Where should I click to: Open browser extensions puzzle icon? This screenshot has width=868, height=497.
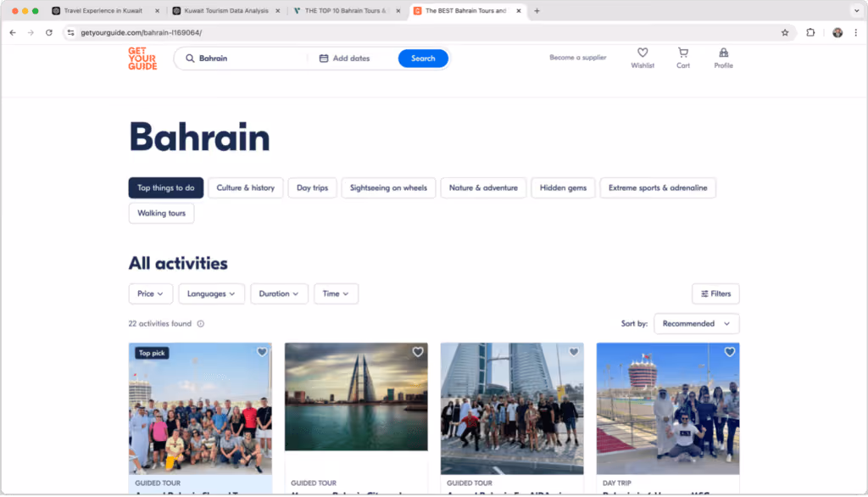coord(810,33)
